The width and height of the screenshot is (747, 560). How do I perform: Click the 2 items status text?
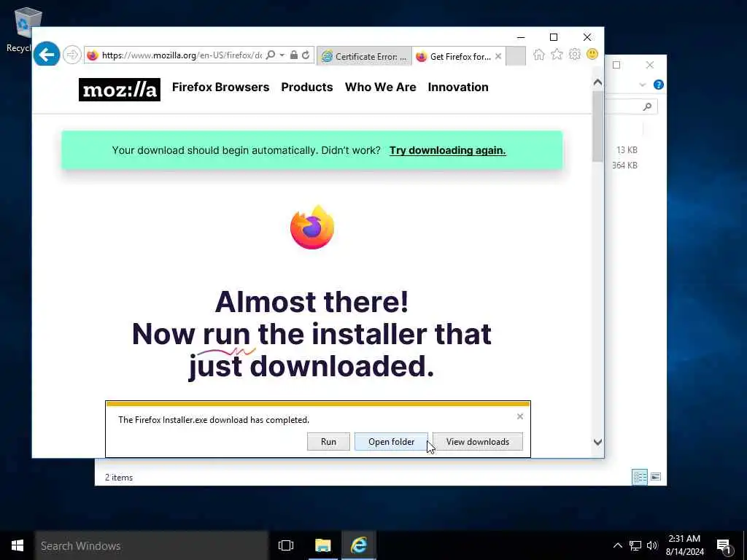[x=119, y=477]
